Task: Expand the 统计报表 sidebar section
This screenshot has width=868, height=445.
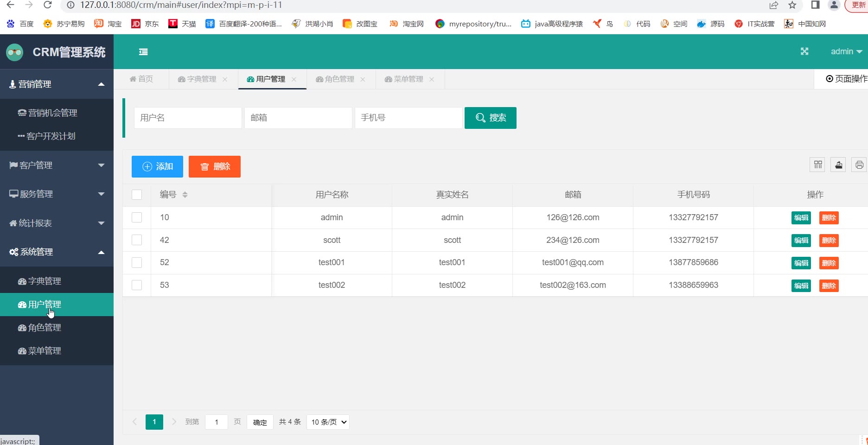Action: [57, 223]
